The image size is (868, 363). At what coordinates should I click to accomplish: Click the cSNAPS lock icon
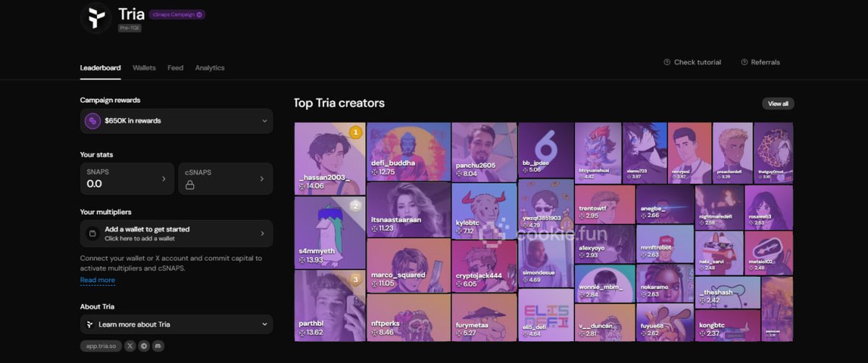pos(190,185)
